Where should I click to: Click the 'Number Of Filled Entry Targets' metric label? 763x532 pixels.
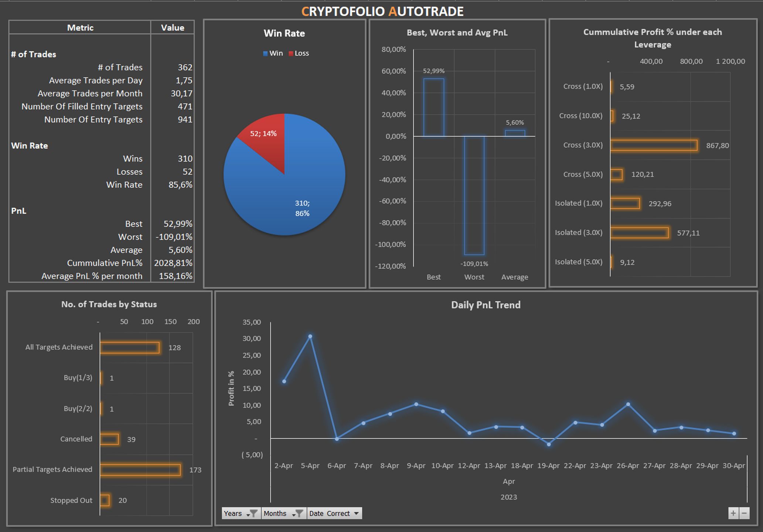[x=82, y=106]
